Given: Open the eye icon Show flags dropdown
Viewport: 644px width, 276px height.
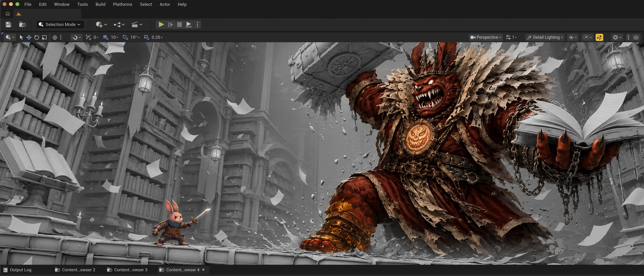Looking at the screenshot, I should [573, 37].
